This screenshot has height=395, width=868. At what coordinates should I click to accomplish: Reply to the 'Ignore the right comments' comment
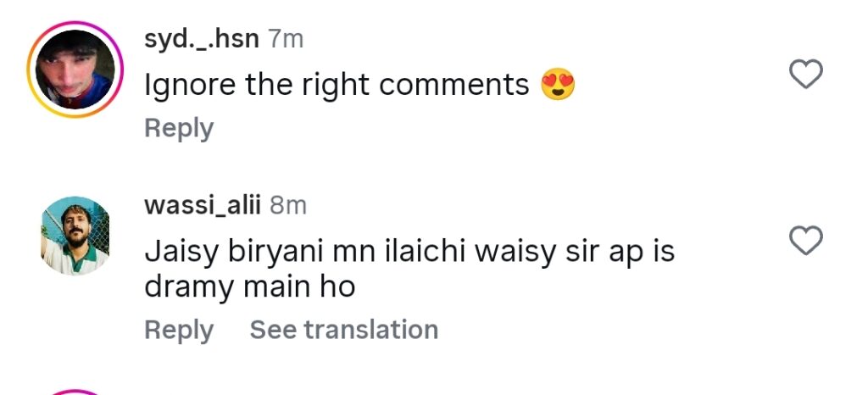pos(179,129)
